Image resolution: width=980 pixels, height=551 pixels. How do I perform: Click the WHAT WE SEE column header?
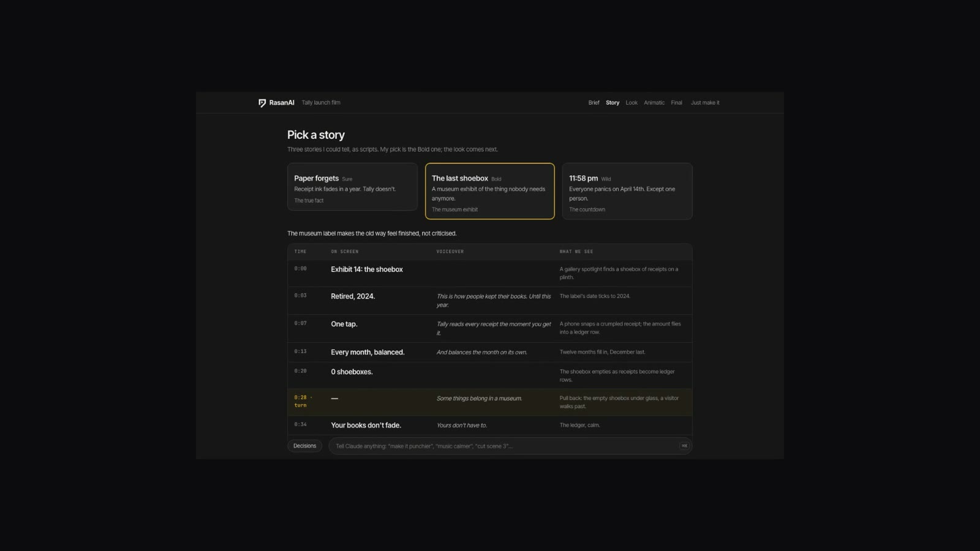click(576, 252)
